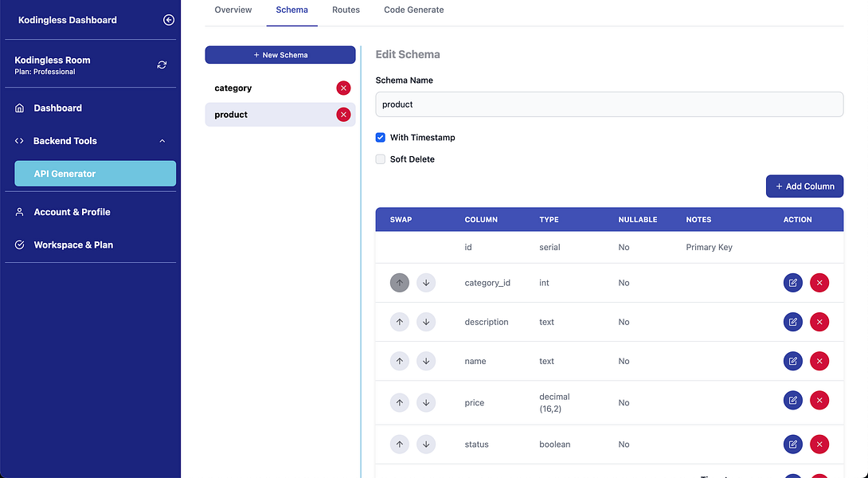This screenshot has width=868, height=478.
Task: Enable the Soft Delete checkbox
Action: pos(380,159)
